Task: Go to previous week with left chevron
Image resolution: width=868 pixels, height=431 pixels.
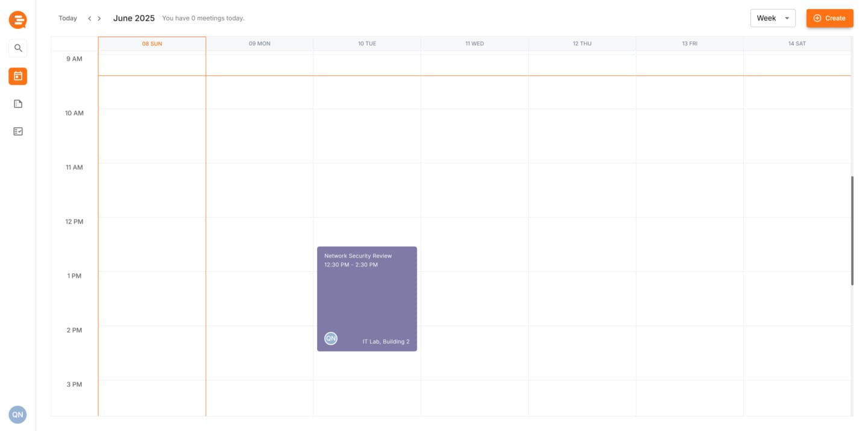Action: [x=90, y=19]
